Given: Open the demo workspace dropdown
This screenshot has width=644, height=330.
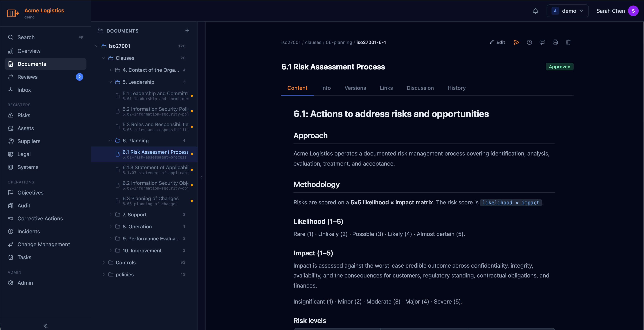Looking at the screenshot, I should pos(567,11).
